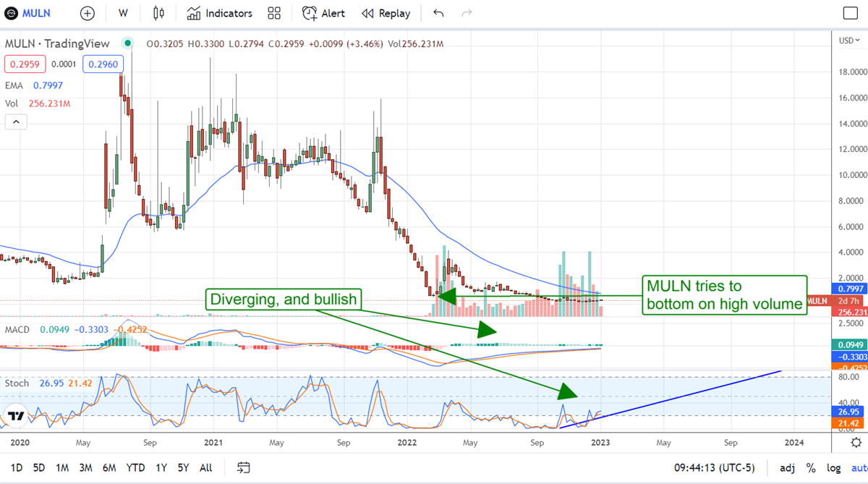Open chart settings gear icon
Image resolution: width=868 pixels, height=484 pixels.
coord(856,442)
